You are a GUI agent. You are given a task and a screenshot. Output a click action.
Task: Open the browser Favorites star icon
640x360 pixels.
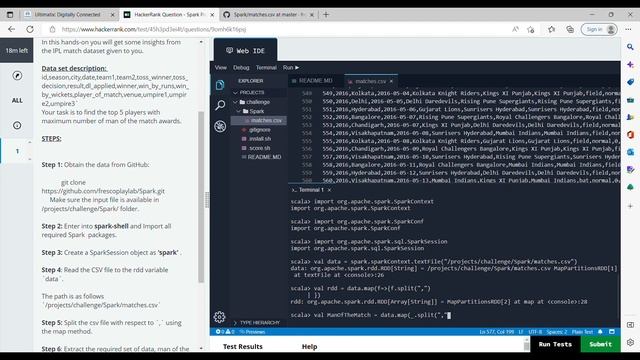[x=552, y=29]
